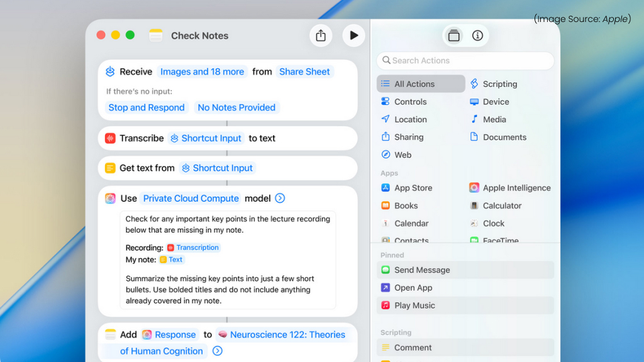This screenshot has width=644, height=362.
Task: Click the Search Actions field
Action: point(465,60)
